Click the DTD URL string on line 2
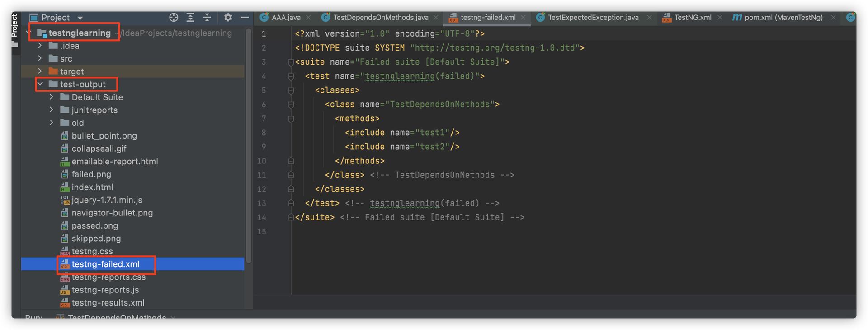 (495, 48)
